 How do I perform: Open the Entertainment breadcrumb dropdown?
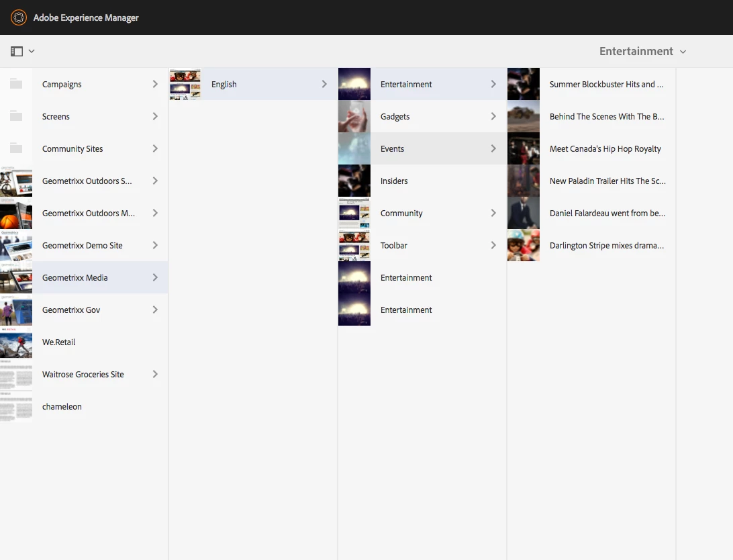(x=643, y=51)
